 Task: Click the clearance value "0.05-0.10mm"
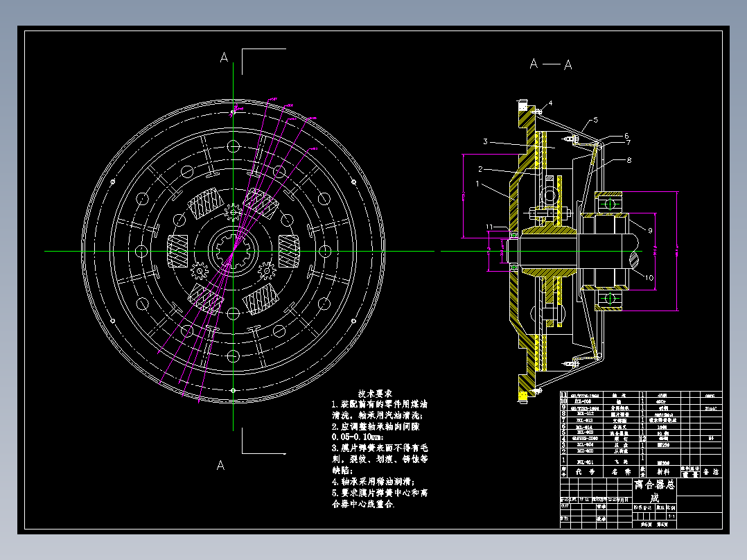coord(358,437)
